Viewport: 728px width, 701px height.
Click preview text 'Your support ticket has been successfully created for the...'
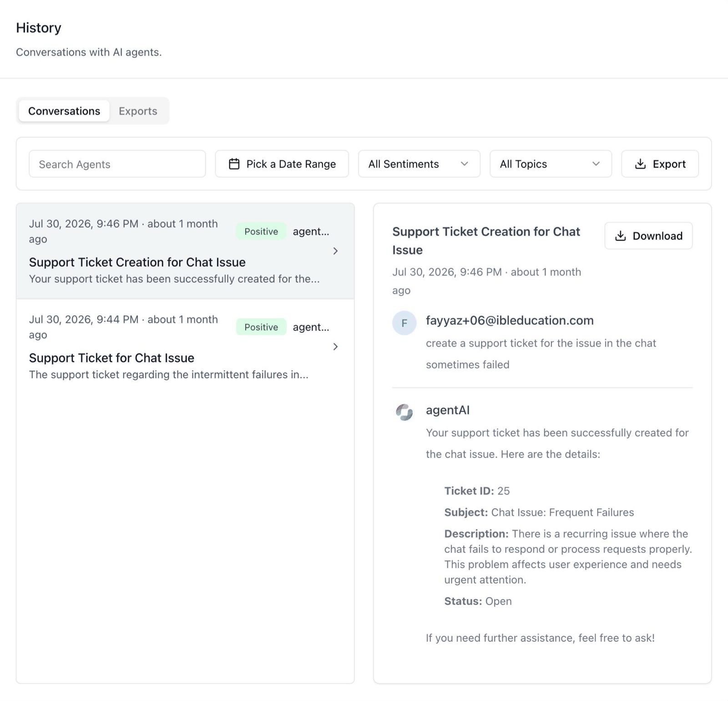click(x=174, y=279)
